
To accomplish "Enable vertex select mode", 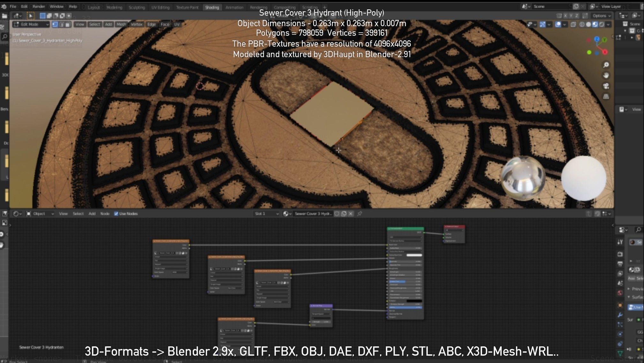I will coord(55,24).
